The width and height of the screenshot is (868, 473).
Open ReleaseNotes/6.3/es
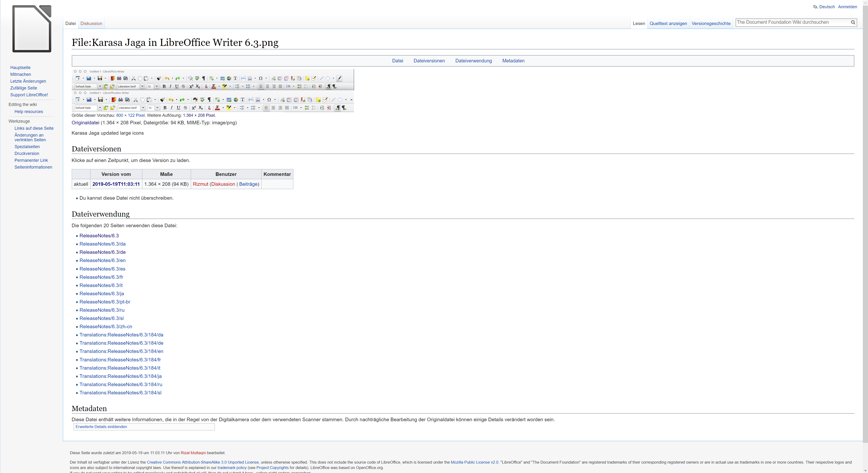point(102,269)
